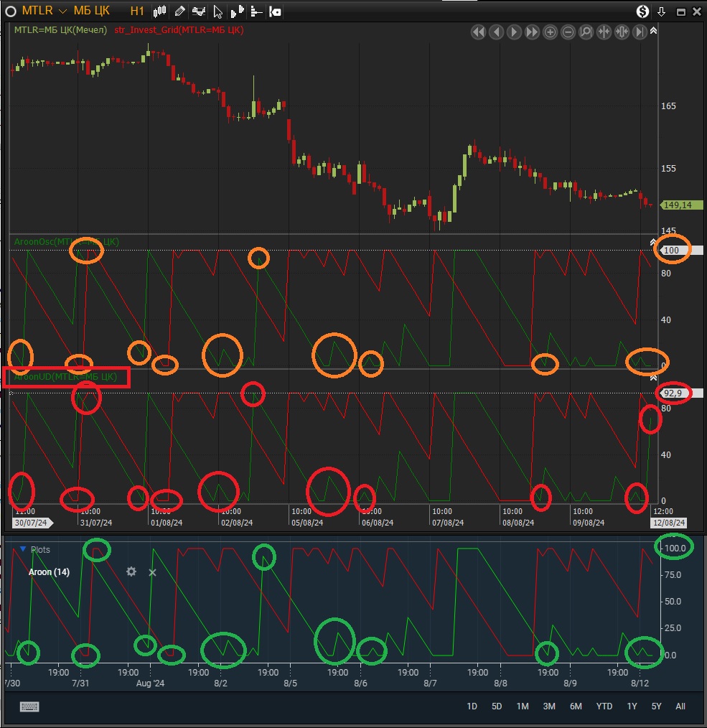Open the MTLR ticker dropdown
Screen dimensions: 707x728
point(62,11)
